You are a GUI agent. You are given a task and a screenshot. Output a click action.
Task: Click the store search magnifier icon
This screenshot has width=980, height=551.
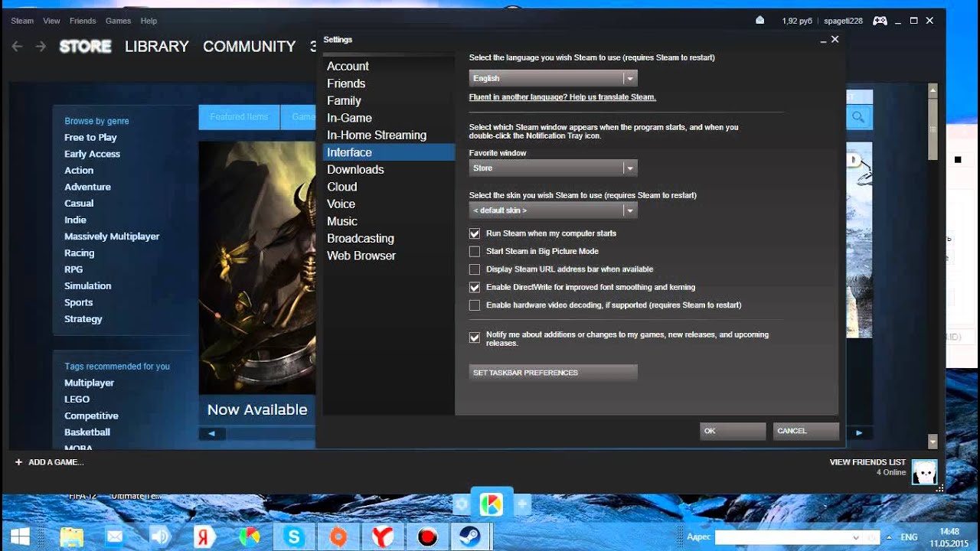(858, 117)
